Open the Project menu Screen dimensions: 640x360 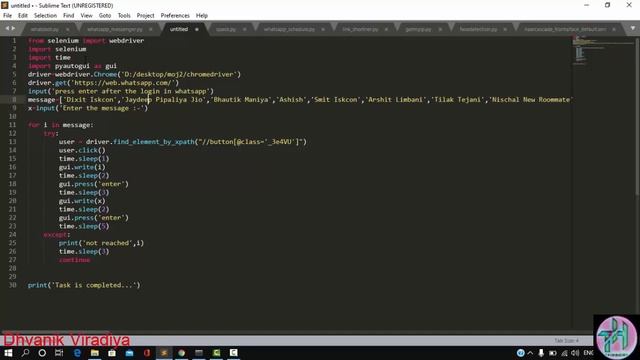coord(145,16)
